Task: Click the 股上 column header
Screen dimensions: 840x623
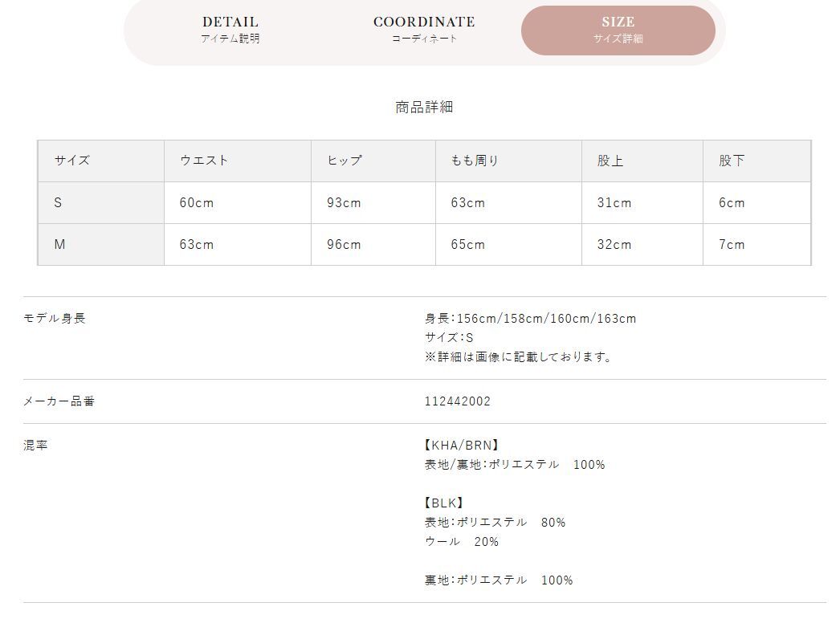Action: pos(610,161)
